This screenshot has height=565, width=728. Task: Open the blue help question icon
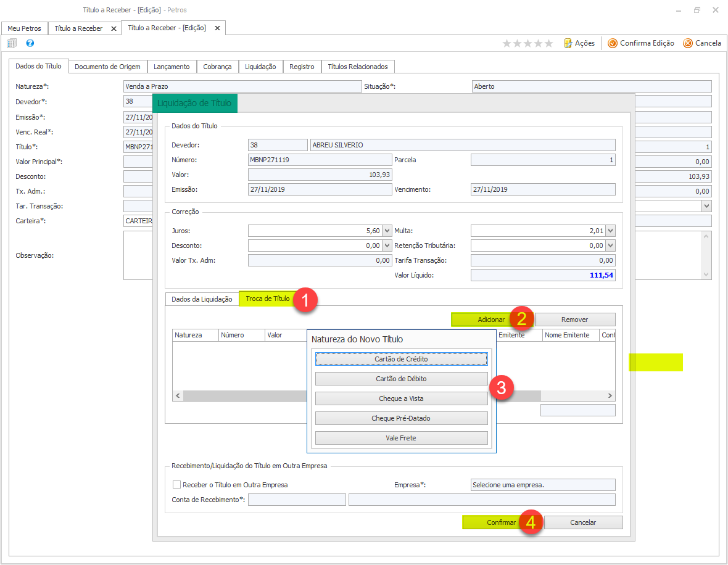point(30,43)
